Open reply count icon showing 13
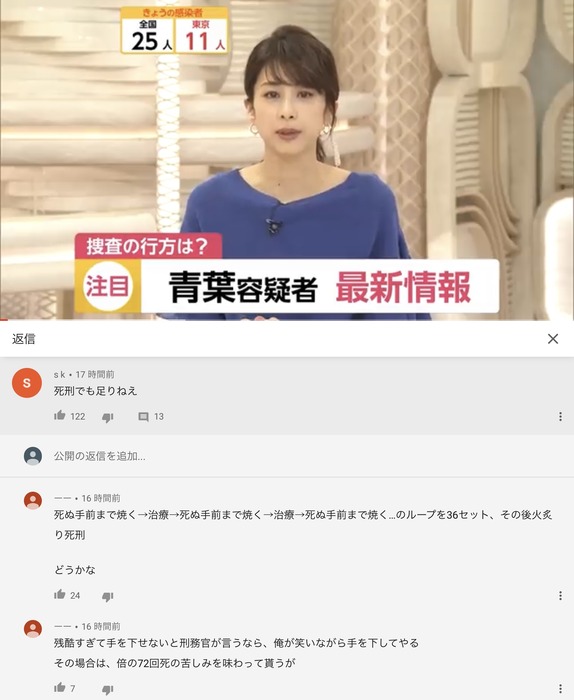574x700 pixels. [143, 417]
